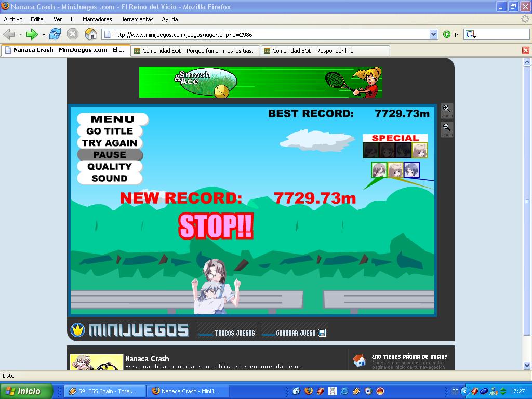The width and height of the screenshot is (532, 399).
Task: Click the Show Desktop quick launch icon
Action: 297,391
